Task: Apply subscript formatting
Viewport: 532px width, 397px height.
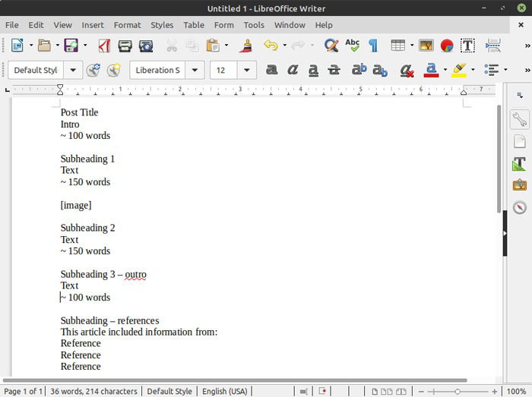Action: (380, 71)
